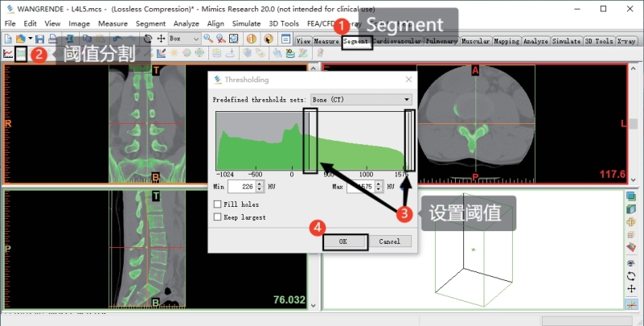The width and height of the screenshot is (644, 326).
Task: Select the Pan tool in the main toolbar
Action: click(x=161, y=39)
